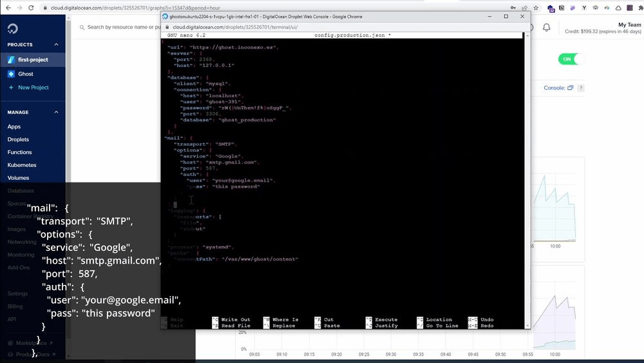Click the share page icon in address bar
Viewport: 644px width, 363px height.
[524, 7]
